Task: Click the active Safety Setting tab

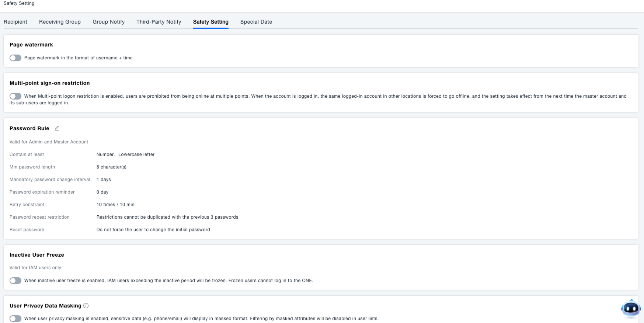Action: (210, 22)
